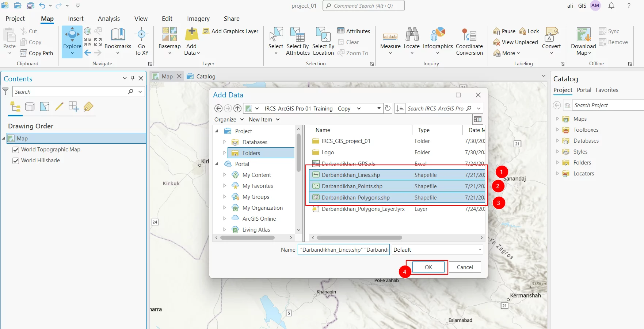Open the Attributes pane
Image resolution: width=644 pixels, height=329 pixels.
point(354,31)
